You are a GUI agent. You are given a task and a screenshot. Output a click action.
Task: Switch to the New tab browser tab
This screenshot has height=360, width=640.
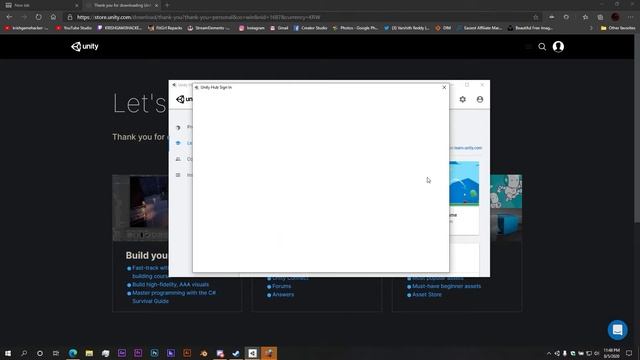41,5
